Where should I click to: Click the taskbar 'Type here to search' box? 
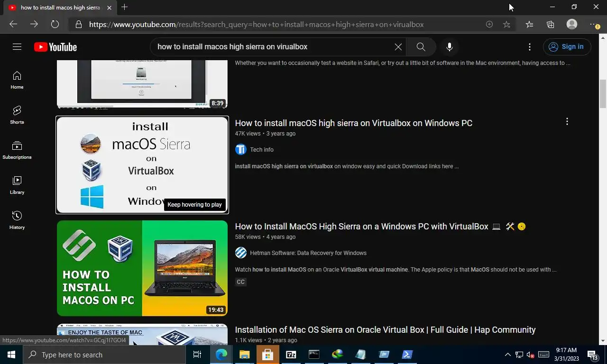(x=104, y=355)
